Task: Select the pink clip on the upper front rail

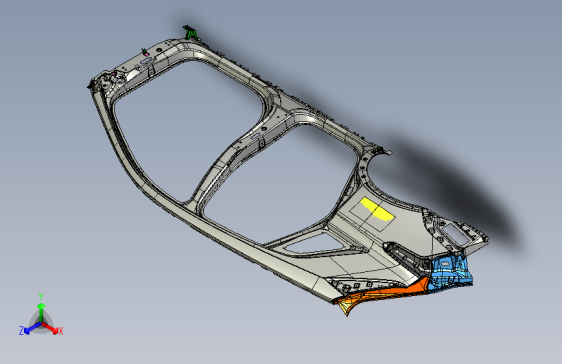Action: [146, 54]
